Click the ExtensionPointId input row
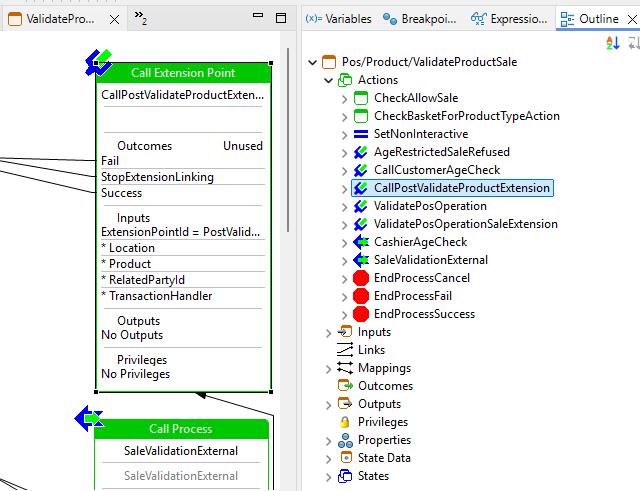This screenshot has width=640, height=491. (183, 232)
